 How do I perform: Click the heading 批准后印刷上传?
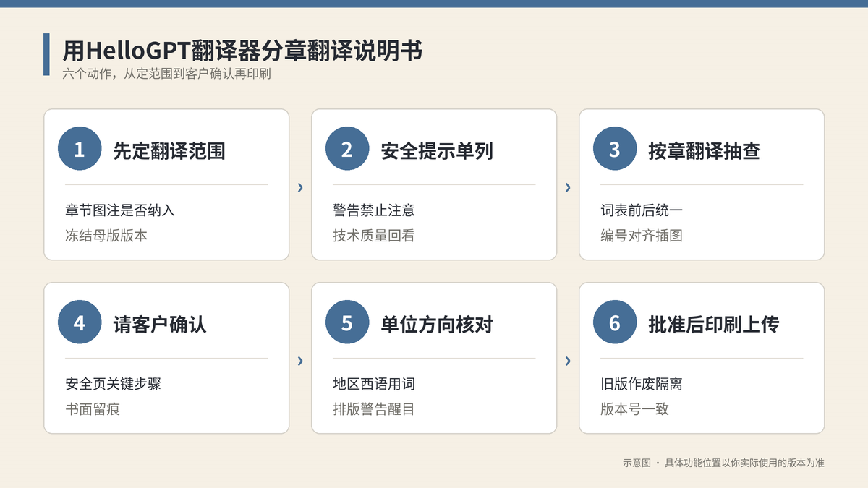[x=714, y=324]
